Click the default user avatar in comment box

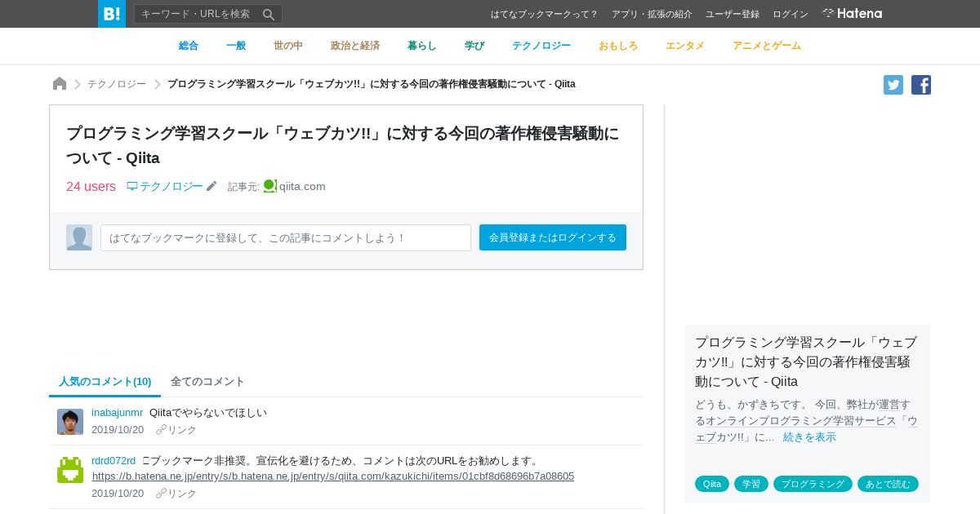click(79, 237)
